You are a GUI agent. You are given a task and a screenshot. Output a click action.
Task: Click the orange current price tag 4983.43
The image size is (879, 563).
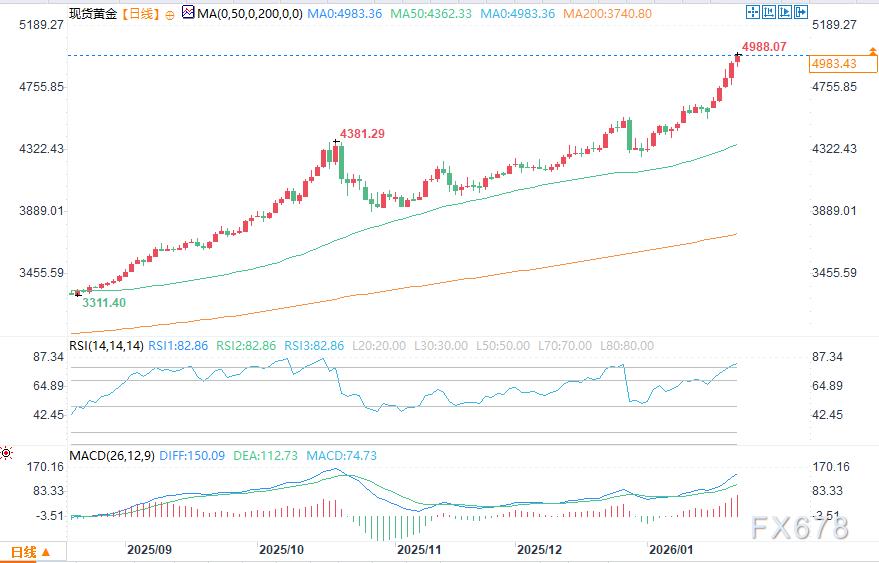click(833, 63)
